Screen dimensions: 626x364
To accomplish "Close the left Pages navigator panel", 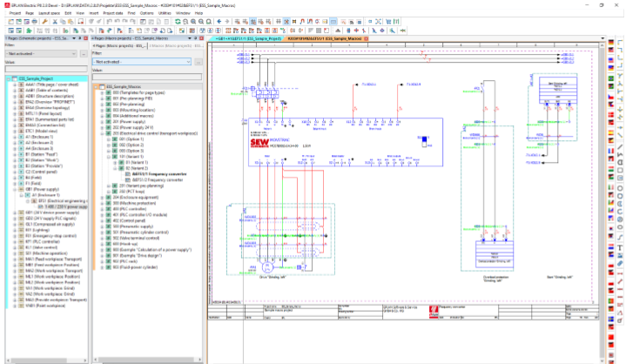I will [x=85, y=39].
